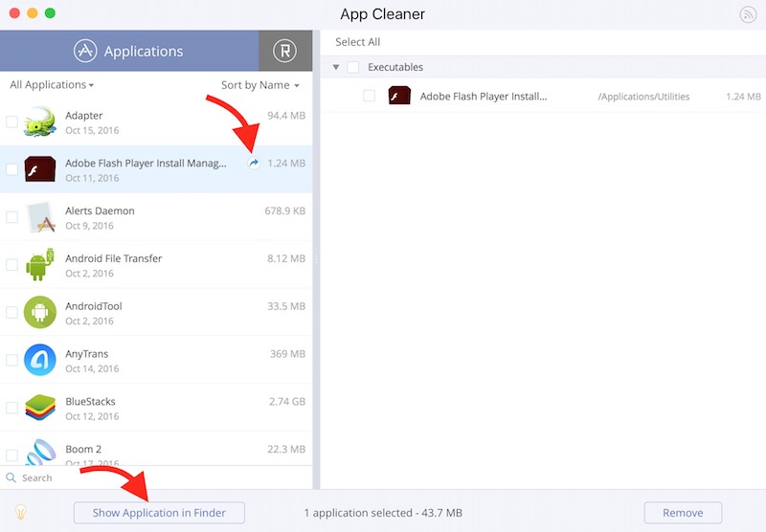Image resolution: width=766 pixels, height=532 pixels.
Task: Click the share arrow next to Adobe Flash Player
Action: 254,164
